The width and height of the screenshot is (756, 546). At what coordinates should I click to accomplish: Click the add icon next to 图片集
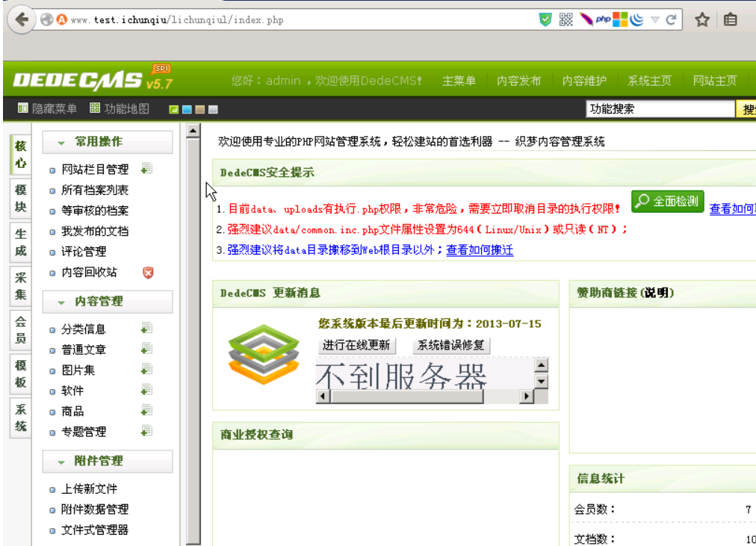point(147,370)
